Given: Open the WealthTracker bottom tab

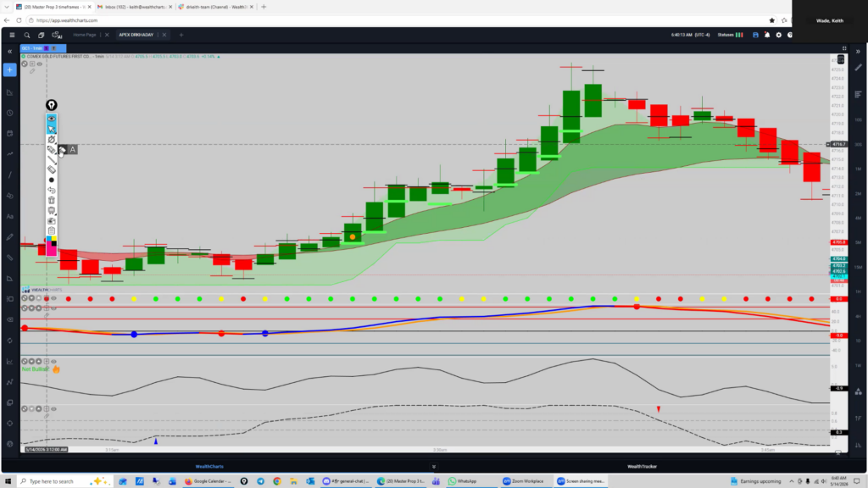Looking at the screenshot, I should point(642,467).
